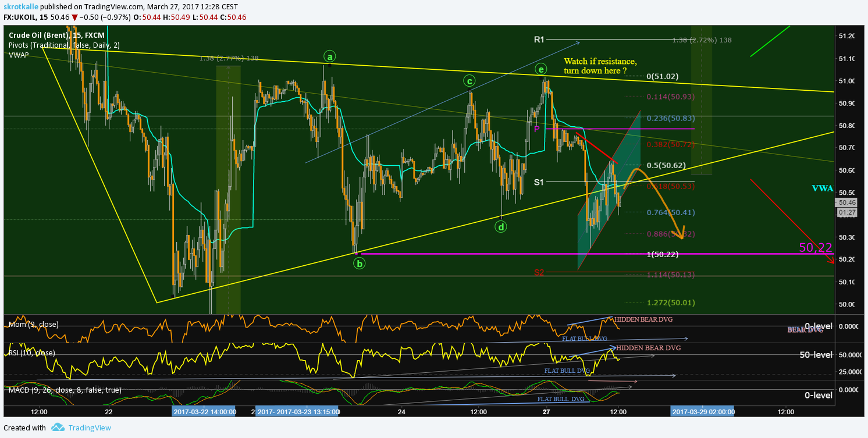Screen dimensions: 868x438
Task: Click the '24' date on time axis
Action: click(401, 412)
